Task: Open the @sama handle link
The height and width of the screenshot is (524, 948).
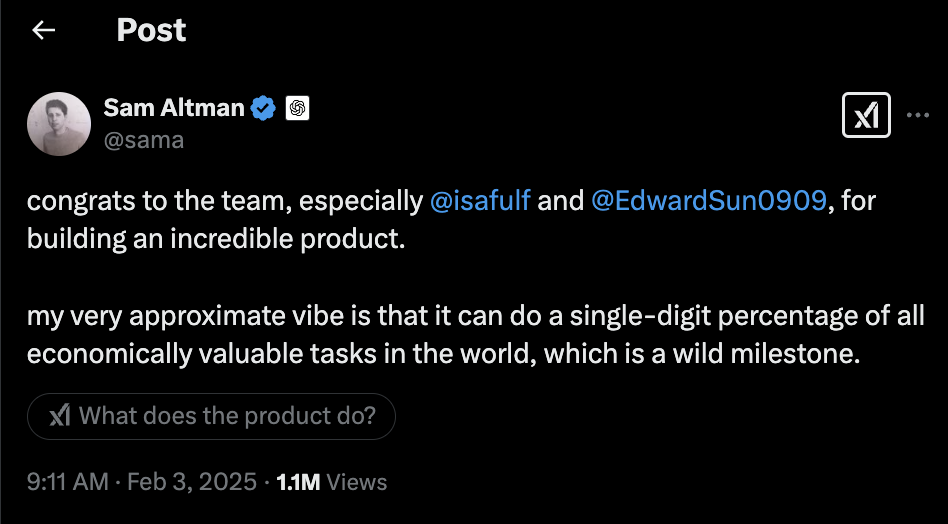Action: pyautogui.click(x=143, y=140)
